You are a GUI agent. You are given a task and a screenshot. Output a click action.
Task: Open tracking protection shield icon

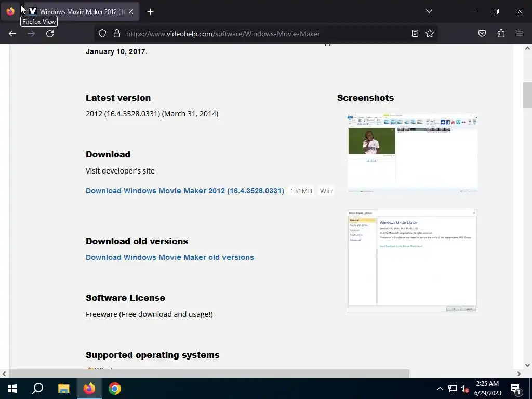[102, 34]
